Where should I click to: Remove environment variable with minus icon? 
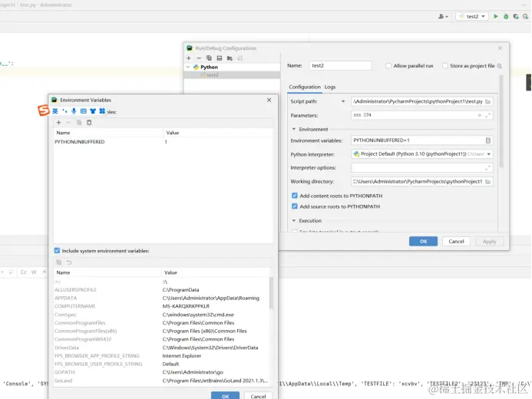(69, 123)
